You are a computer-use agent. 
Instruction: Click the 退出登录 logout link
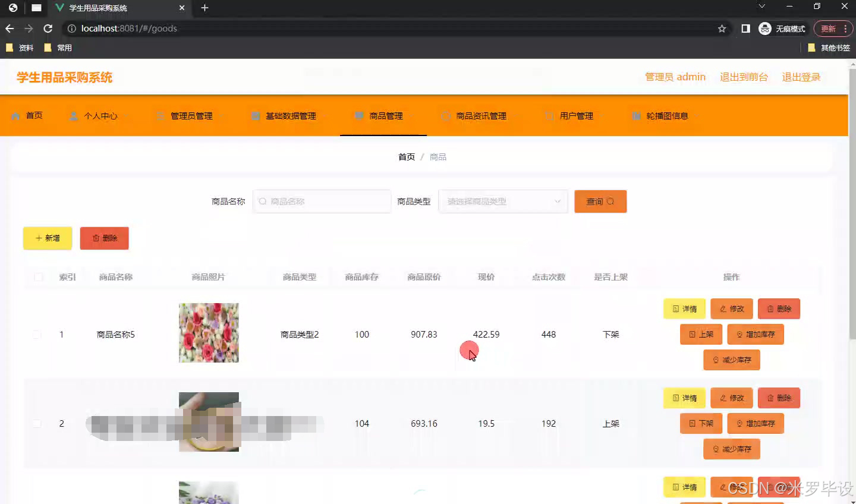[x=801, y=77]
